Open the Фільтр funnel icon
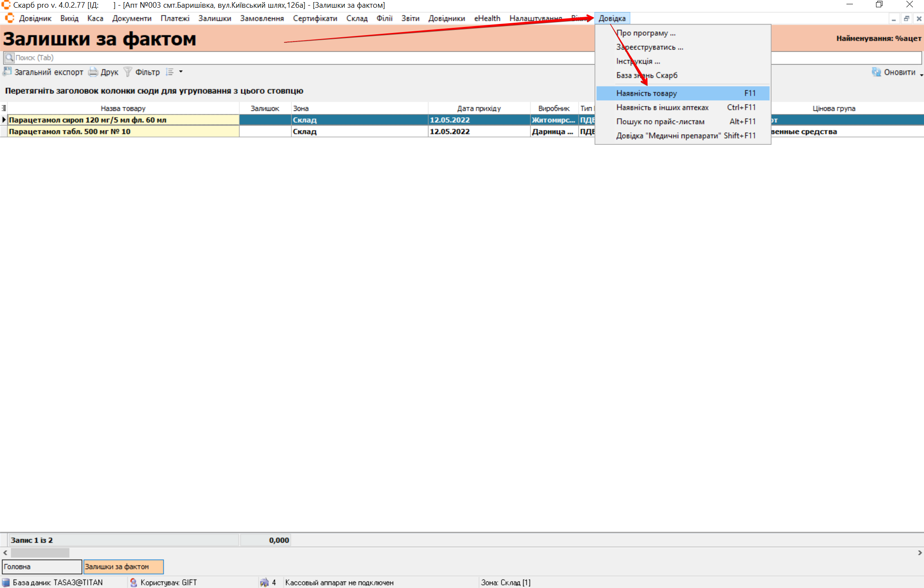The image size is (924, 588). pyautogui.click(x=128, y=72)
